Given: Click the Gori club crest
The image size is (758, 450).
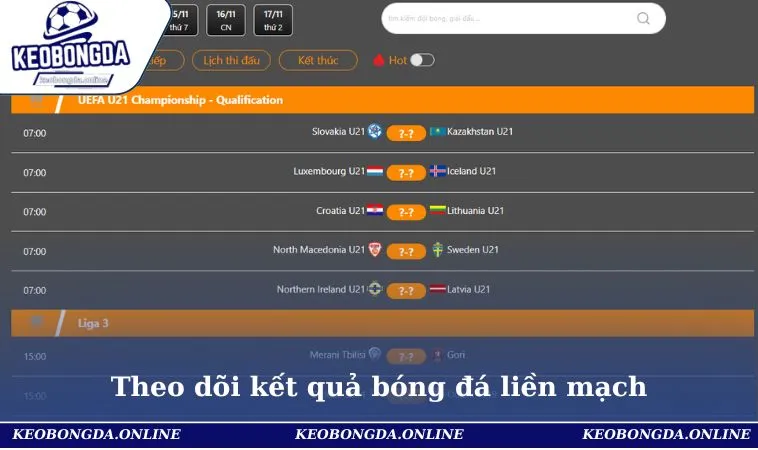Looking at the screenshot, I should tap(437, 355).
